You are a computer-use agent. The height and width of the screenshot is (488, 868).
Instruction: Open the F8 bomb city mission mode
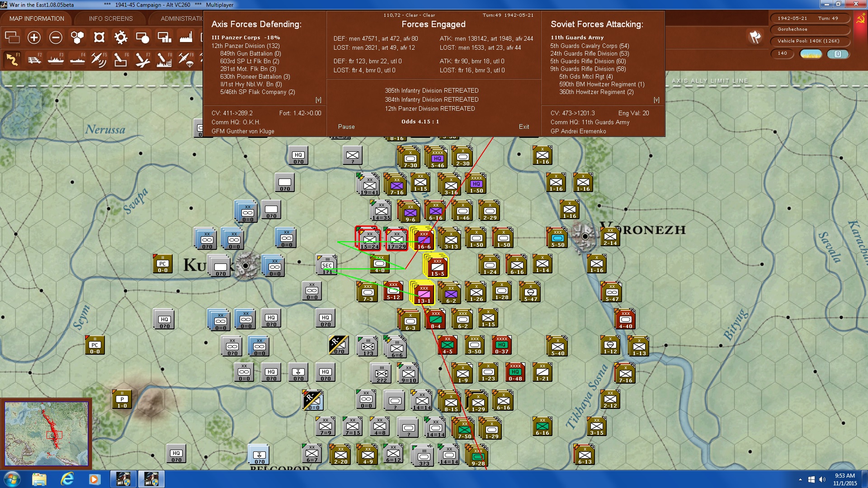point(164,59)
